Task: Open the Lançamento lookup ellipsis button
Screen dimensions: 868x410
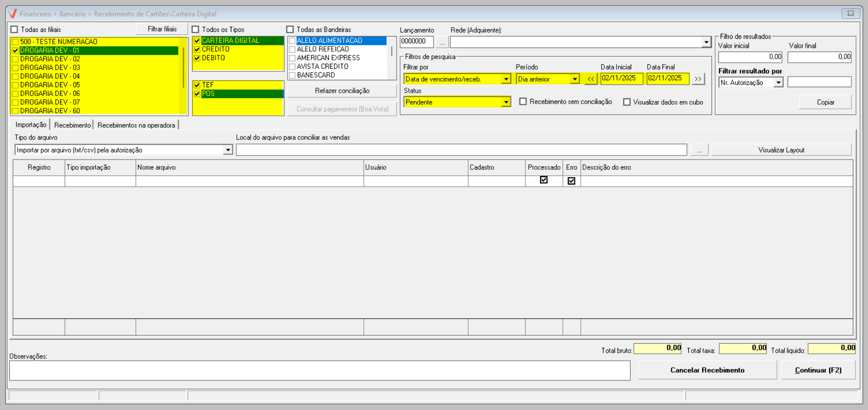Action: click(x=442, y=42)
